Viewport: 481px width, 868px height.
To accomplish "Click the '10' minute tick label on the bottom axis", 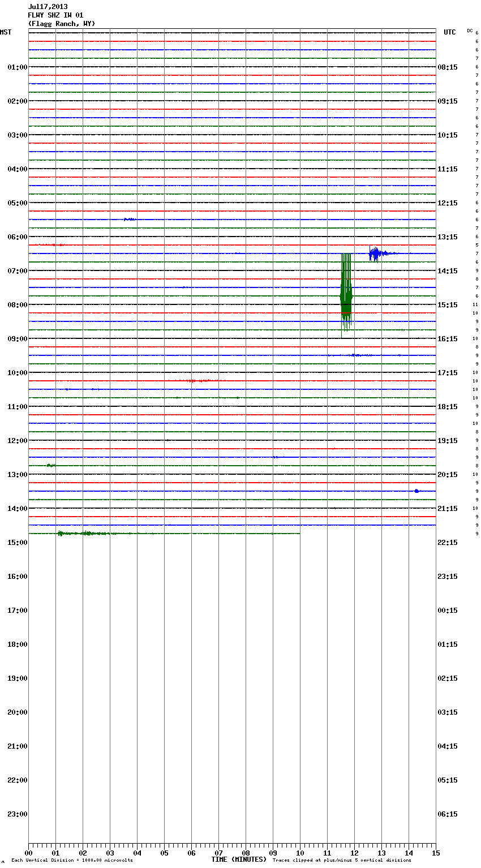I will click(x=300, y=853).
